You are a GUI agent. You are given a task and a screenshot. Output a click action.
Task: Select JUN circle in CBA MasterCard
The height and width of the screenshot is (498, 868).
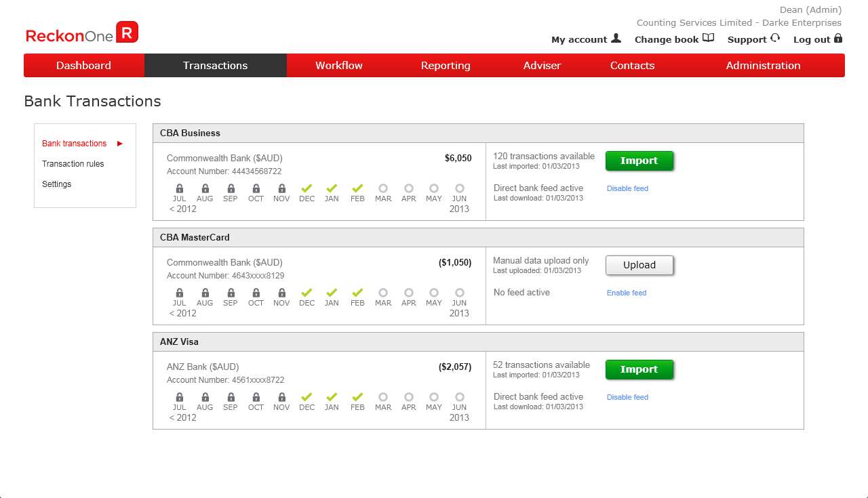(x=459, y=293)
